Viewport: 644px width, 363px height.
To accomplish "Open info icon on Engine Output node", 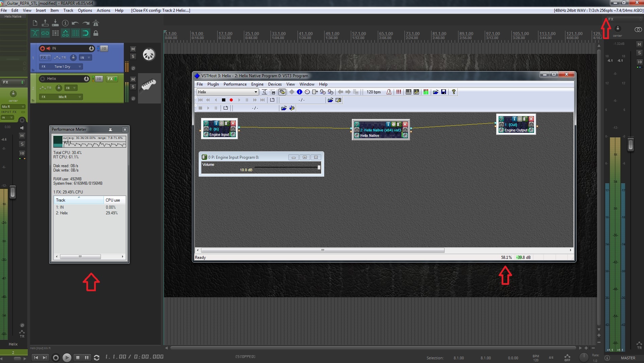I will (514, 119).
